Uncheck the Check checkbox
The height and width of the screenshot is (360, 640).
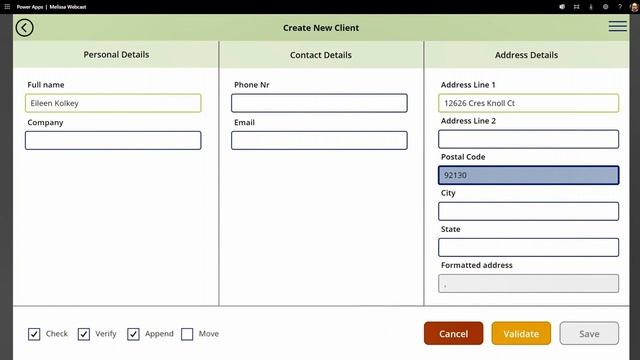pyautogui.click(x=34, y=334)
